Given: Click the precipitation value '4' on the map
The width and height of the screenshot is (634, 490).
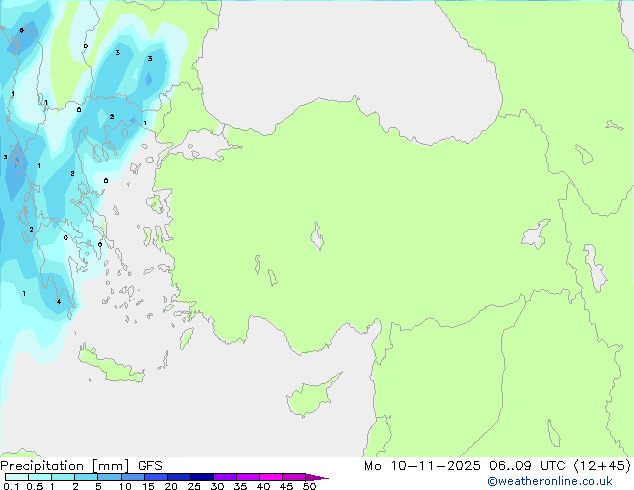Looking at the screenshot, I should (x=59, y=302).
